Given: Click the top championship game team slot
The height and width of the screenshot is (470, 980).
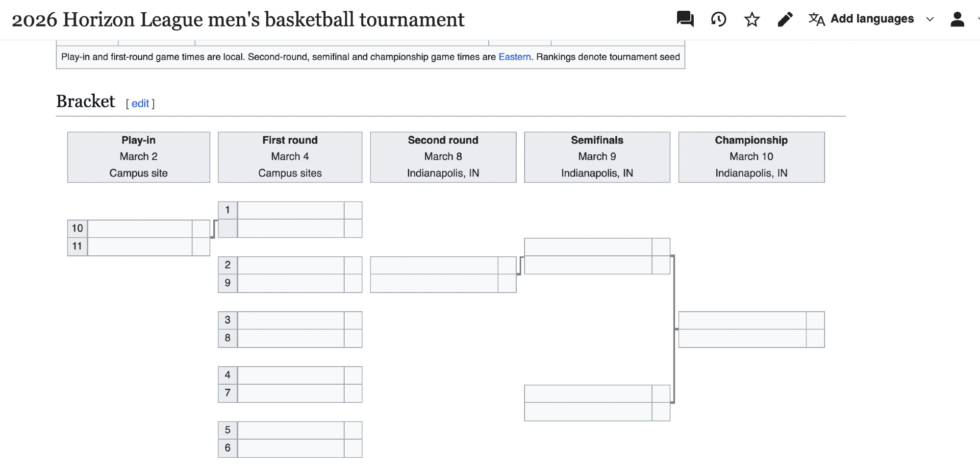Looking at the screenshot, I should [742, 321].
